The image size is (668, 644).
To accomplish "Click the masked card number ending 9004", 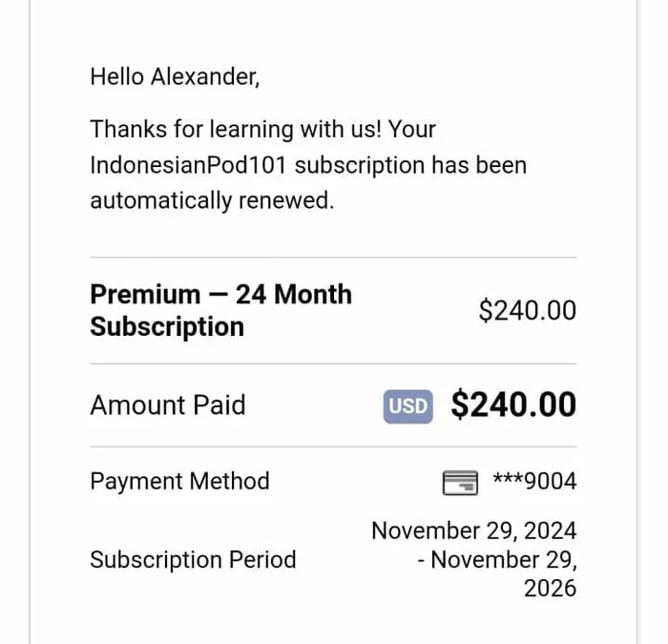I will pyautogui.click(x=534, y=482).
